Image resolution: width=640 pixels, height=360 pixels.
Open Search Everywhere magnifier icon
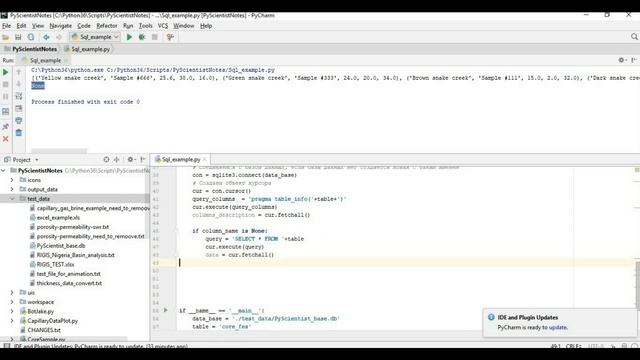634,37
